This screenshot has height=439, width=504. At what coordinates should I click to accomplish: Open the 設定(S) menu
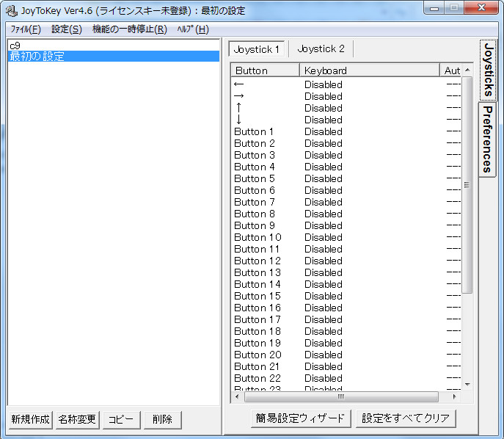(x=67, y=29)
